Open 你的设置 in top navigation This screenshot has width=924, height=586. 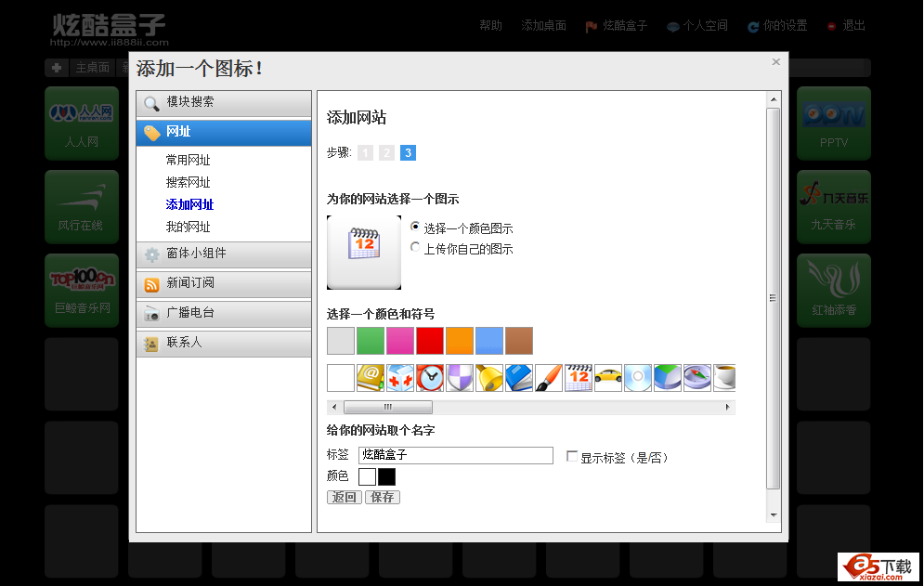[x=778, y=25]
